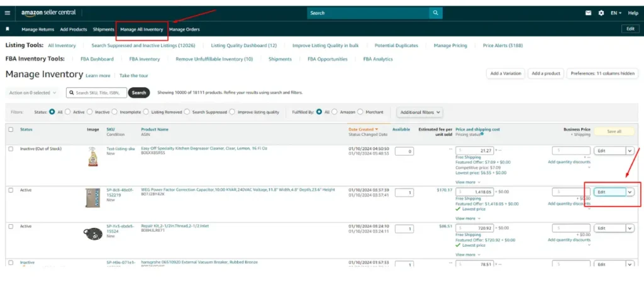This screenshot has height=287, width=644.
Task: Click the search magnifier button in header
Action: pos(436,13)
